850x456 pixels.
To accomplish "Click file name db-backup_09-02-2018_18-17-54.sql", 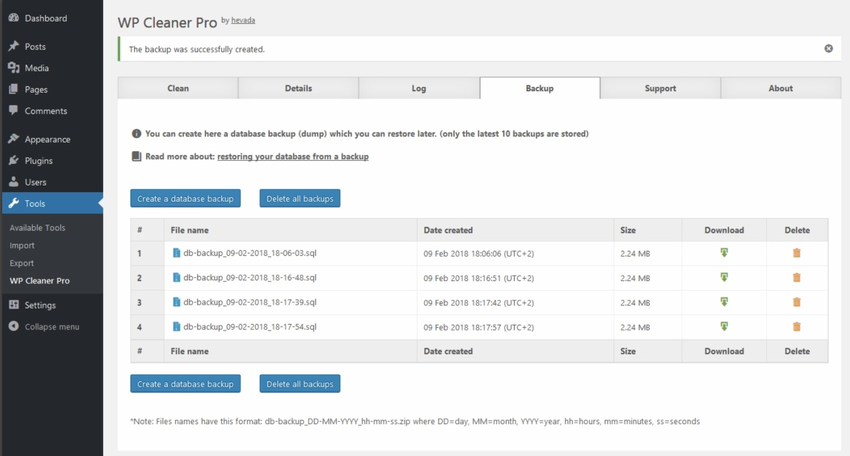I will pos(250,326).
